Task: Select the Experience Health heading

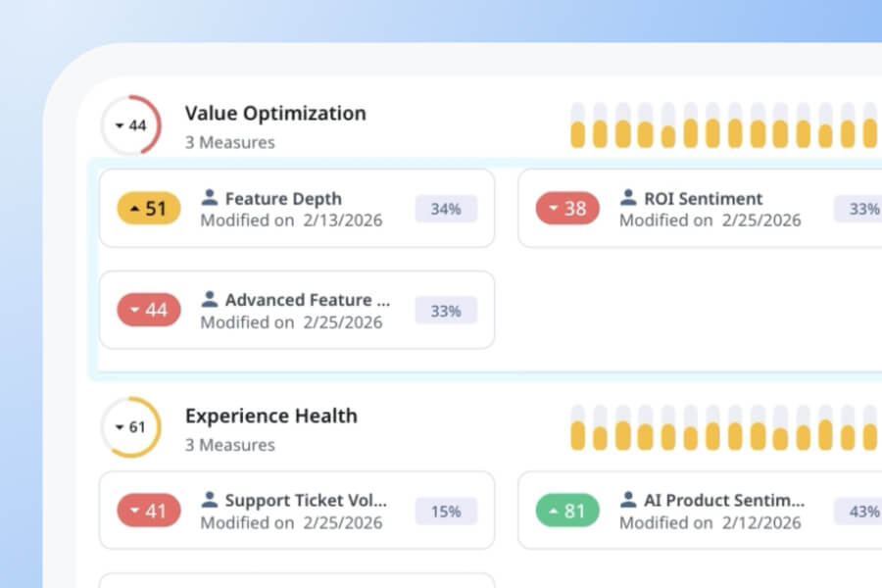Action: (271, 416)
